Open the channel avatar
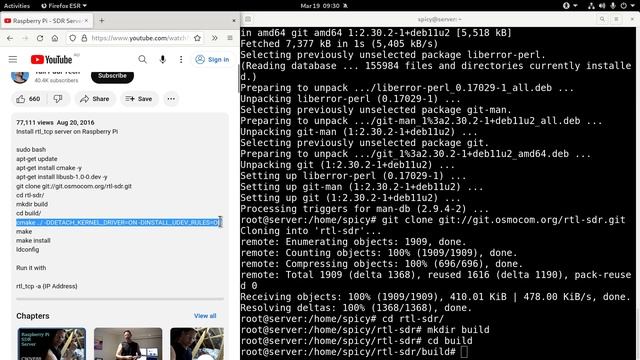The width and height of the screenshot is (640, 360). pos(20,76)
